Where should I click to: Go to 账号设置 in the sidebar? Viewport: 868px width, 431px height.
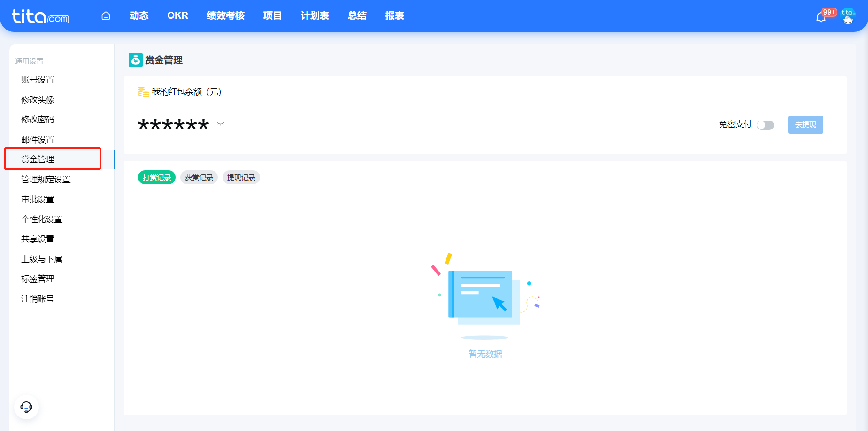38,80
